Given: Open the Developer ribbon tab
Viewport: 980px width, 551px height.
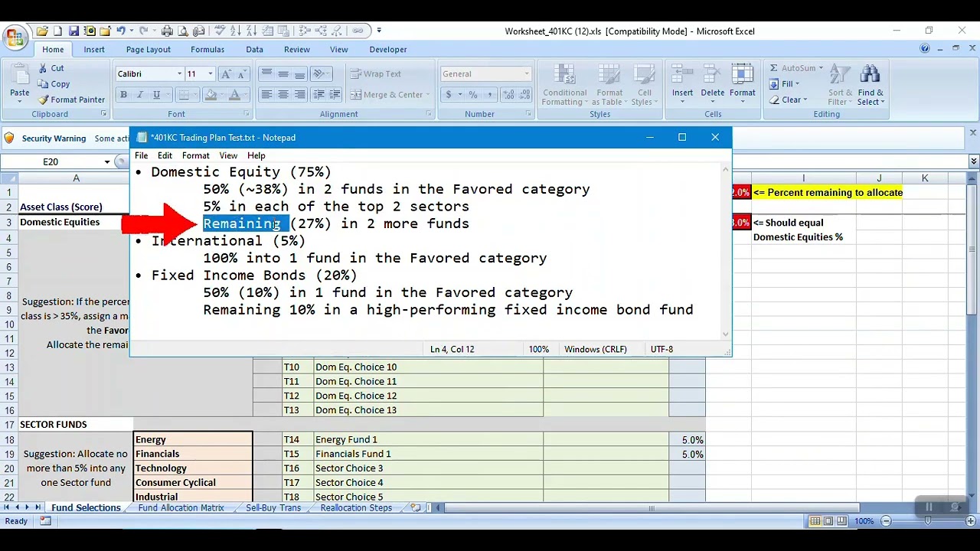Looking at the screenshot, I should (x=388, y=49).
